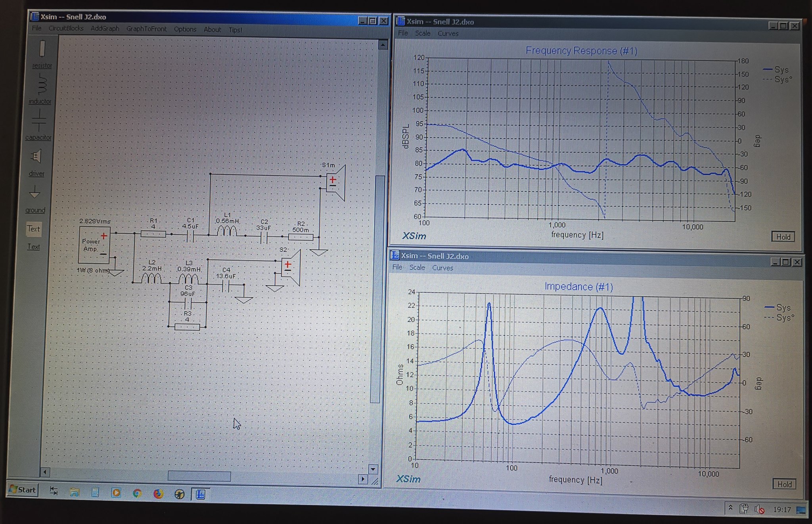Click the S2 speaker driver symbol

coord(291,268)
